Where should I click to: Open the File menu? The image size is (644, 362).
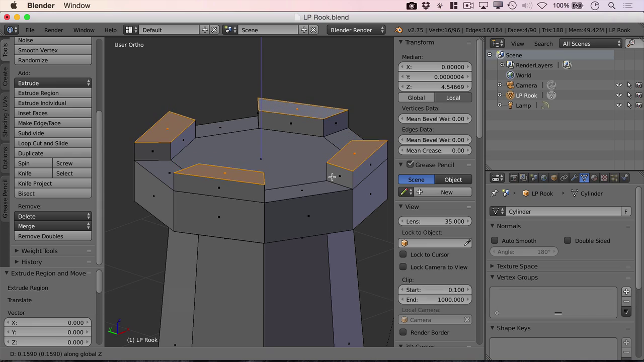(30, 30)
